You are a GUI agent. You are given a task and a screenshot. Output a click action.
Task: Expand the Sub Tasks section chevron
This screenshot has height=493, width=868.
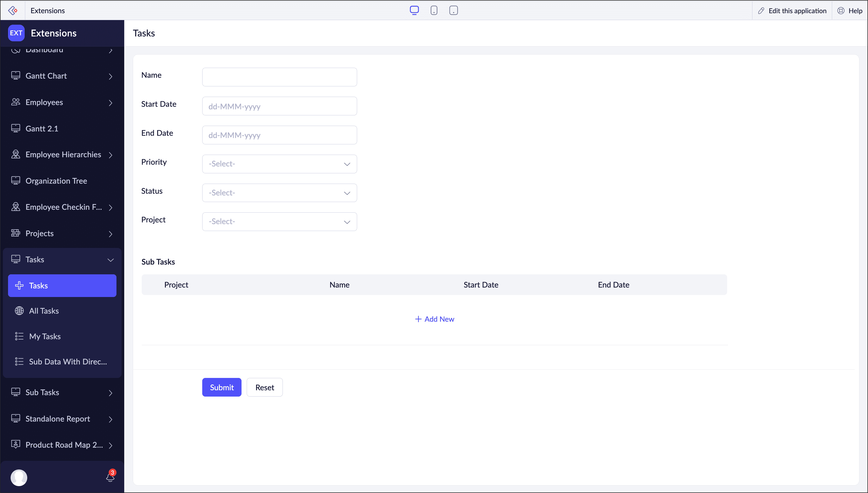111,393
